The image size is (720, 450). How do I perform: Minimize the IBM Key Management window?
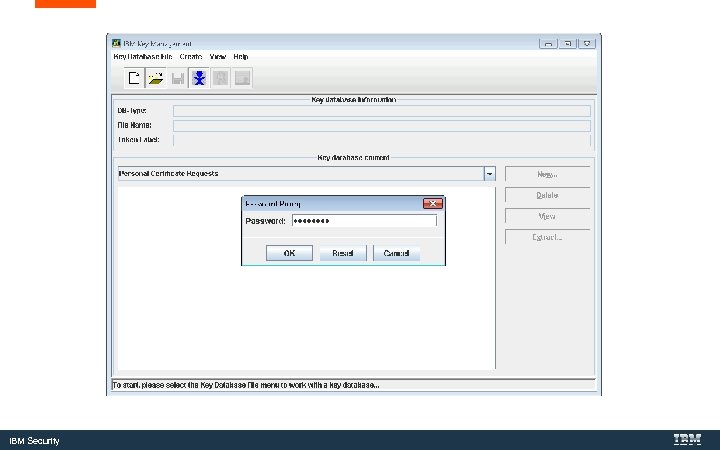click(x=548, y=44)
